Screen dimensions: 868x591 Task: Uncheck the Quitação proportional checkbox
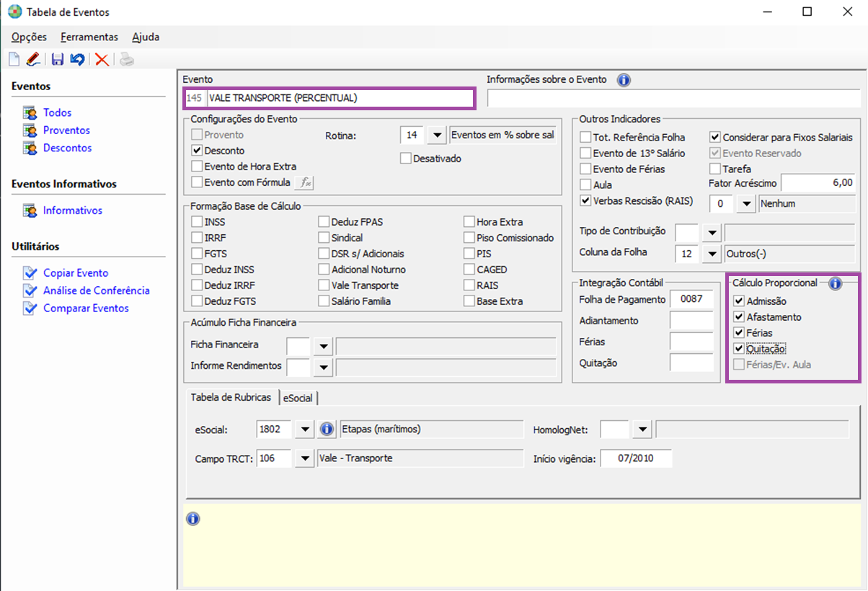coord(738,349)
